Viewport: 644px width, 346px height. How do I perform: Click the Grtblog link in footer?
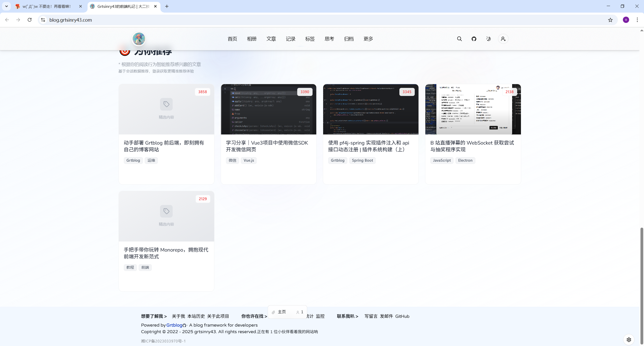click(174, 325)
